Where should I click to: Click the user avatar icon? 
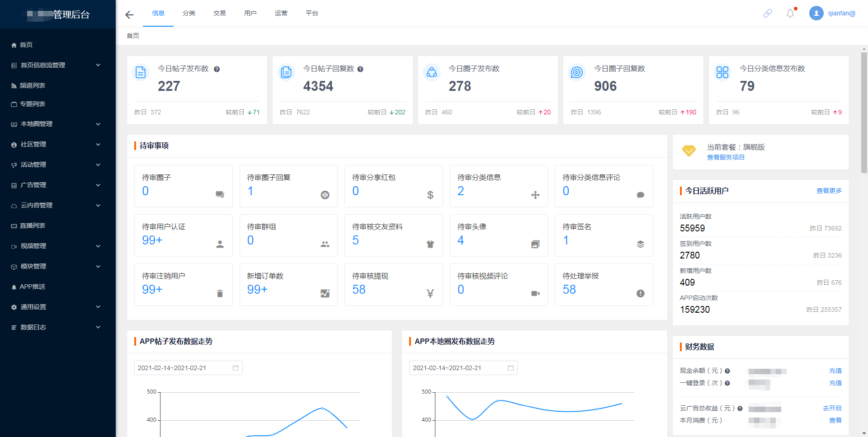point(816,13)
